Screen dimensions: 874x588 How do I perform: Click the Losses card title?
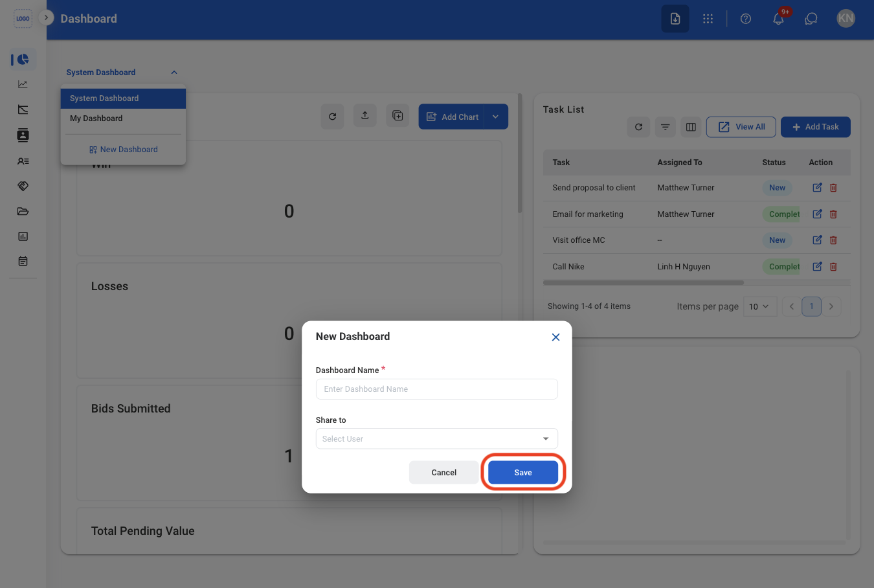point(110,286)
